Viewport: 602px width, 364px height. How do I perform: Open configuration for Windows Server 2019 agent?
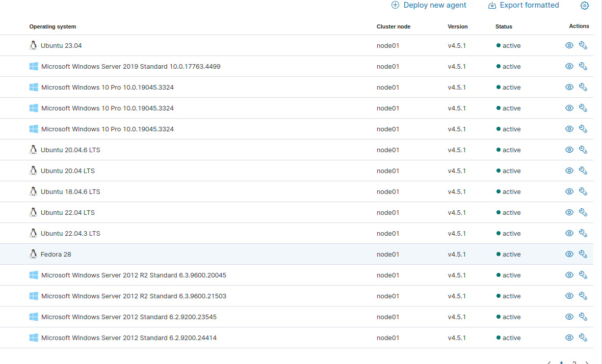click(x=583, y=66)
